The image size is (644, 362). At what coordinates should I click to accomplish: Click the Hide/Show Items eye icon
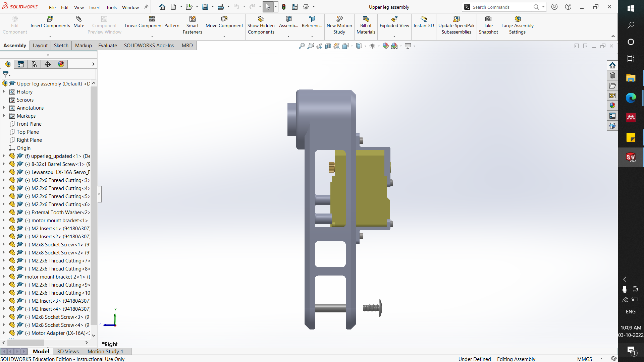coord(373,46)
